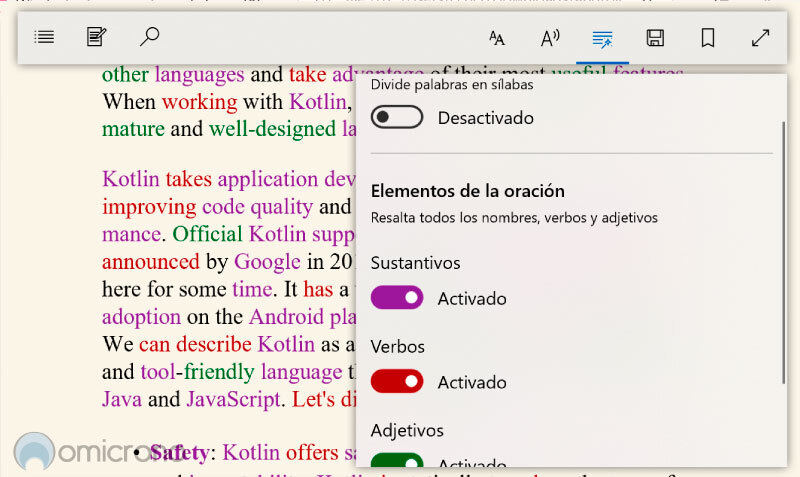Add a bookmark to this page

(x=708, y=38)
